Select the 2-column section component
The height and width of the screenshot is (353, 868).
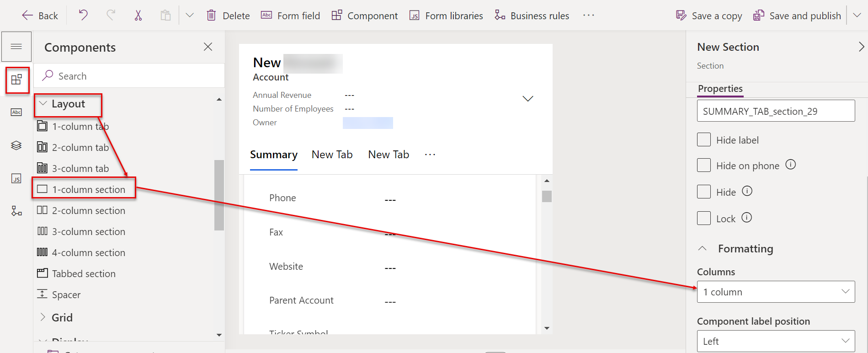[x=81, y=210]
